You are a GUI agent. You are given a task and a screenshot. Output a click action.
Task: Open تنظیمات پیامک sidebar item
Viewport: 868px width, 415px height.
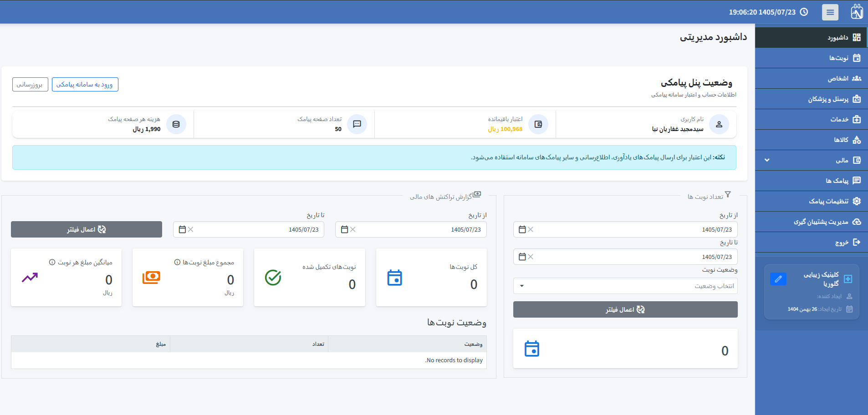click(x=812, y=201)
